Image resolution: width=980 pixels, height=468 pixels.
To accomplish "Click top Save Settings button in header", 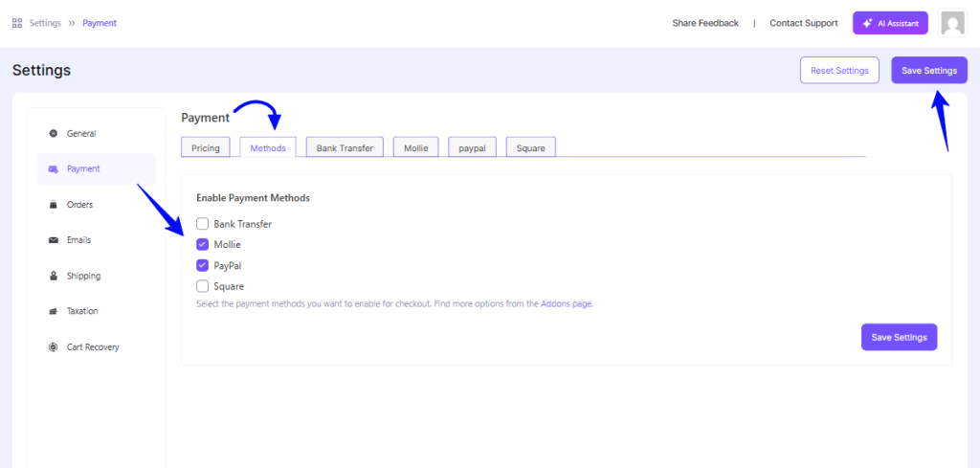I will 928,70.
